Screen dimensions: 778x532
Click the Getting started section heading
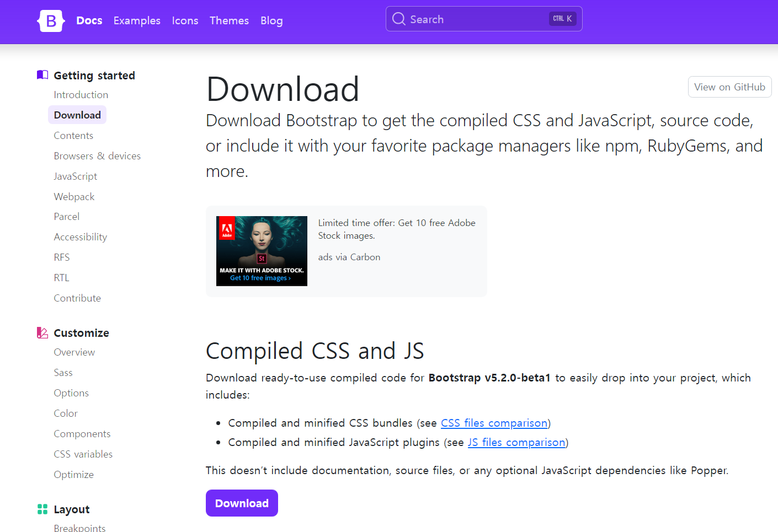[x=94, y=75]
